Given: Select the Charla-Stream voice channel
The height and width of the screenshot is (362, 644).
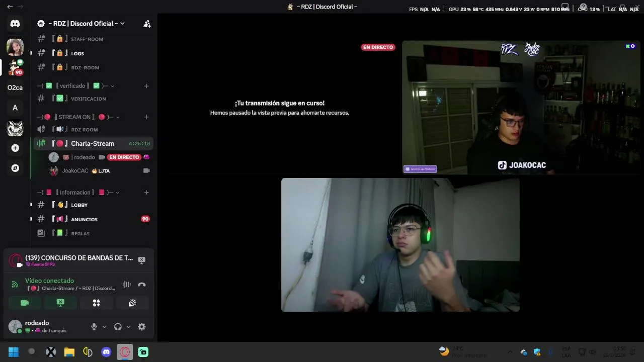Looking at the screenshot, I should pos(94,143).
